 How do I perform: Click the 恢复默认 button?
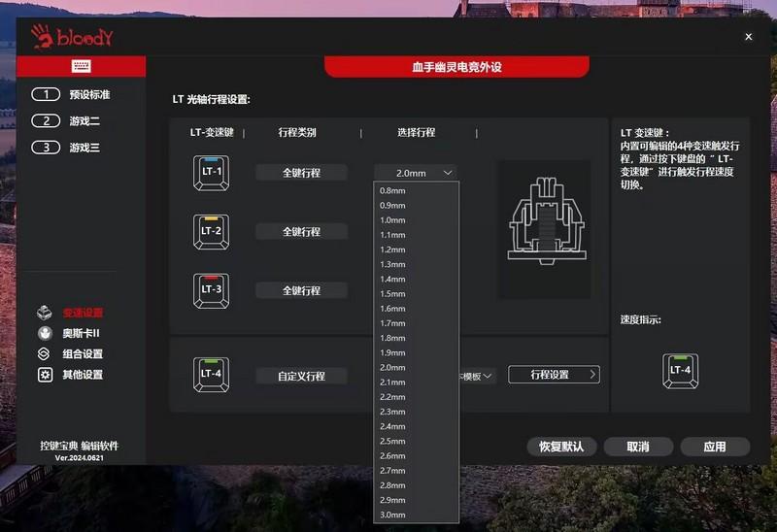[x=561, y=447]
